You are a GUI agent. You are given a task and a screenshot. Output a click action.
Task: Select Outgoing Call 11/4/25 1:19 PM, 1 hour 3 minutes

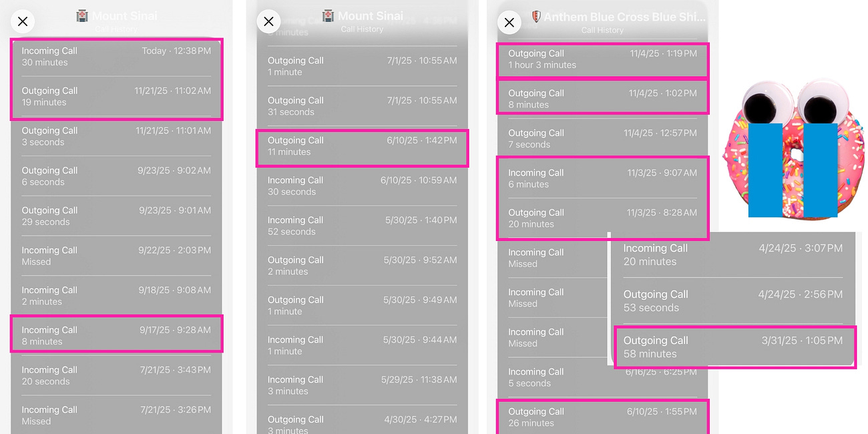coord(602,59)
